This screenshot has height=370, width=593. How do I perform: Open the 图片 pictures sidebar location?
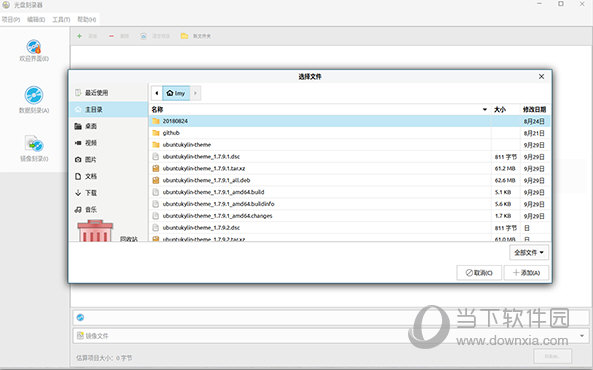tap(109, 159)
